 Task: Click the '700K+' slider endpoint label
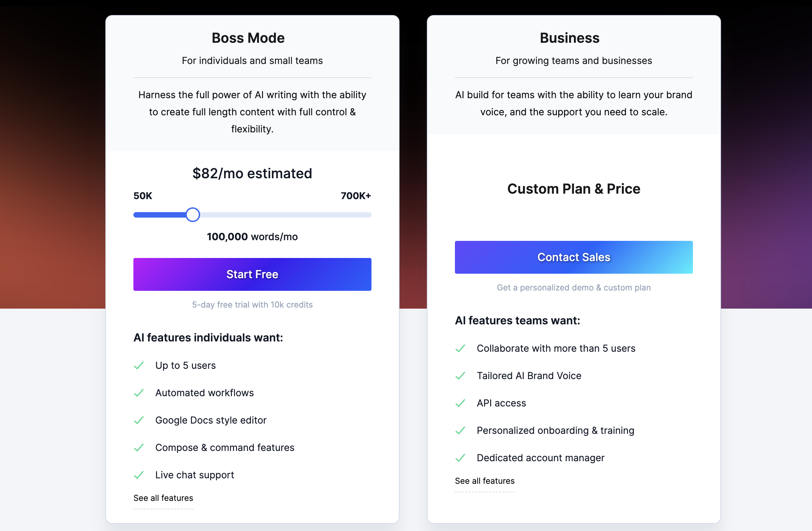pos(356,196)
